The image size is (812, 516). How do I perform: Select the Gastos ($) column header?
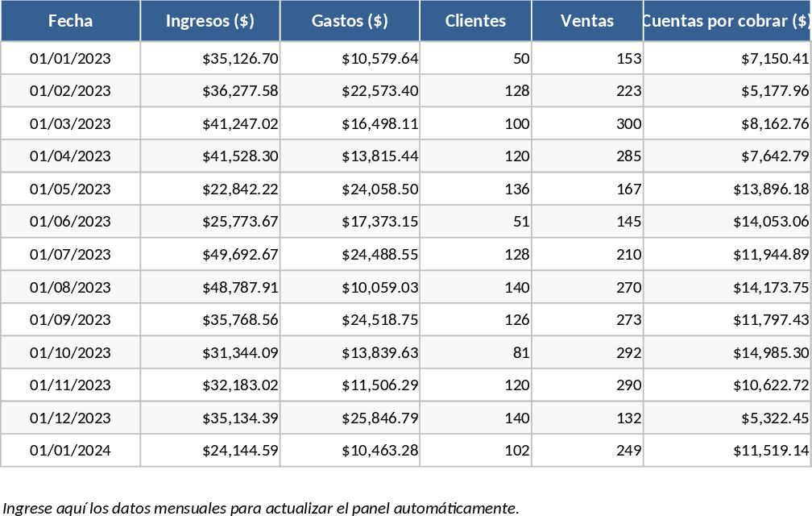pyautogui.click(x=350, y=21)
